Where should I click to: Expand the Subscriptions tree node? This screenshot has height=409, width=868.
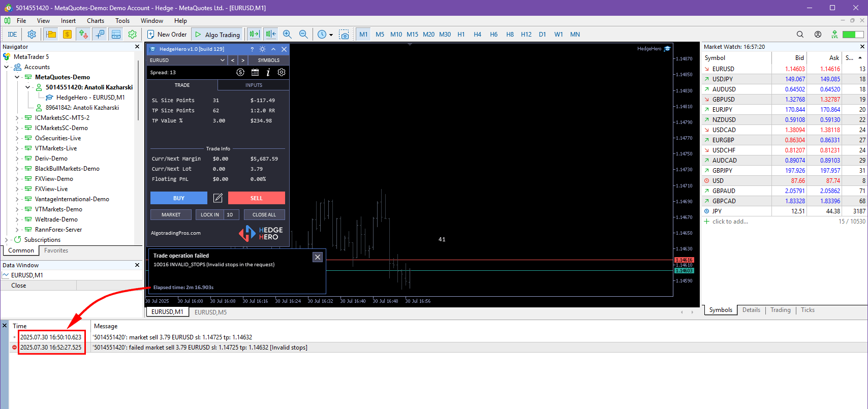click(x=7, y=240)
